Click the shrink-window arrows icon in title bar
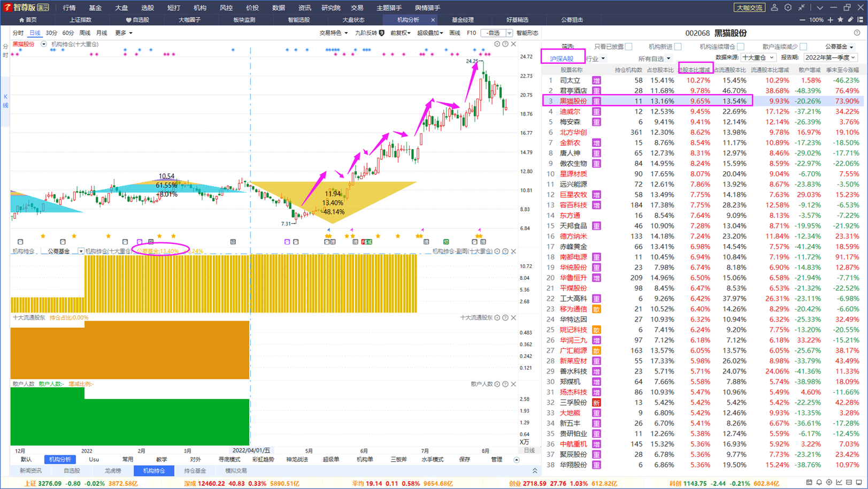 pos(802,7)
